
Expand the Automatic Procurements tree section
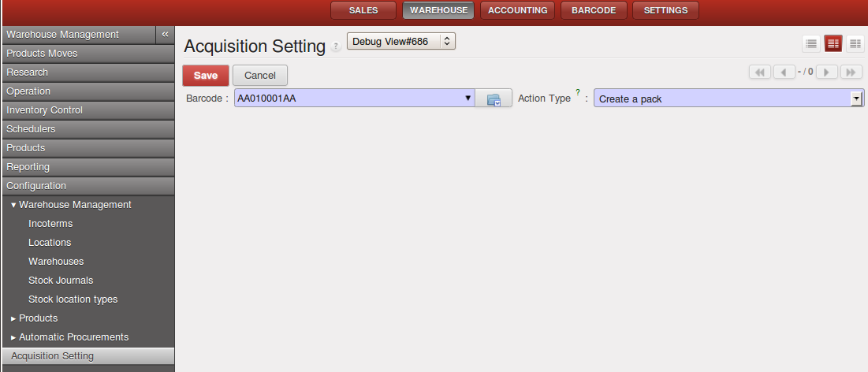coord(13,337)
